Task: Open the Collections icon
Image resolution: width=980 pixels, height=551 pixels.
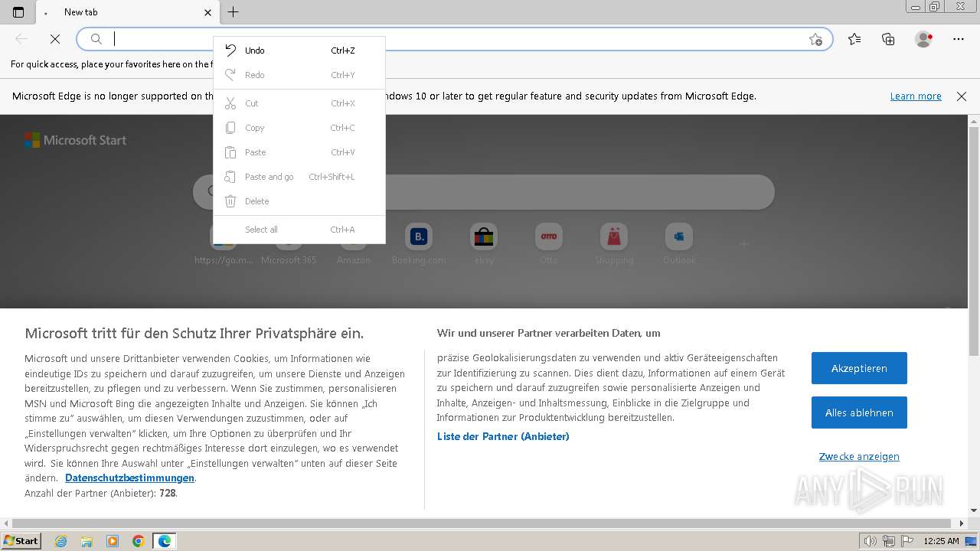Action: [x=888, y=39]
